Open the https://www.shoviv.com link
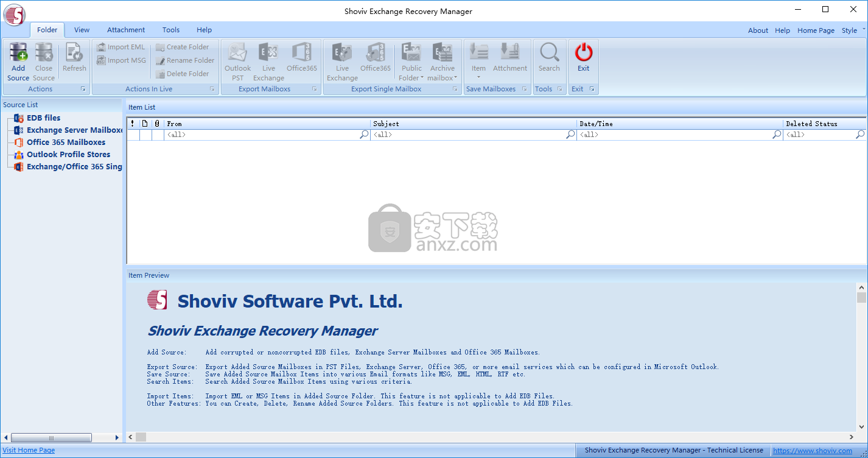 [x=813, y=451]
